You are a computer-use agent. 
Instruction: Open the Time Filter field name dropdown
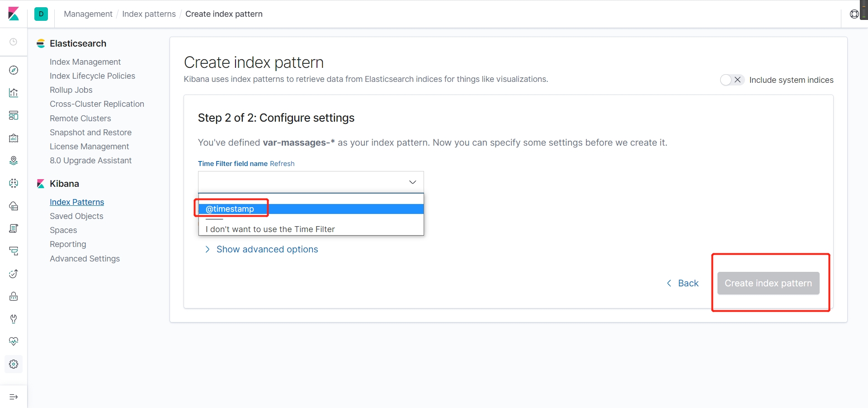point(311,182)
